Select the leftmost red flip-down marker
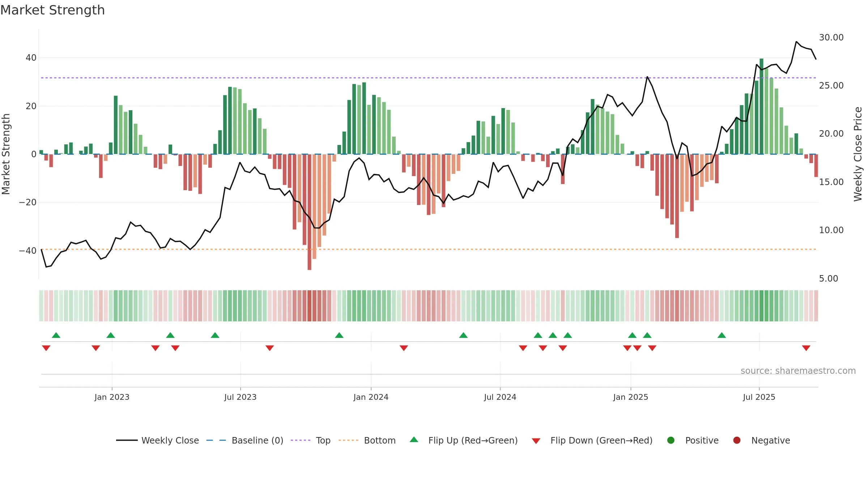 click(46, 348)
